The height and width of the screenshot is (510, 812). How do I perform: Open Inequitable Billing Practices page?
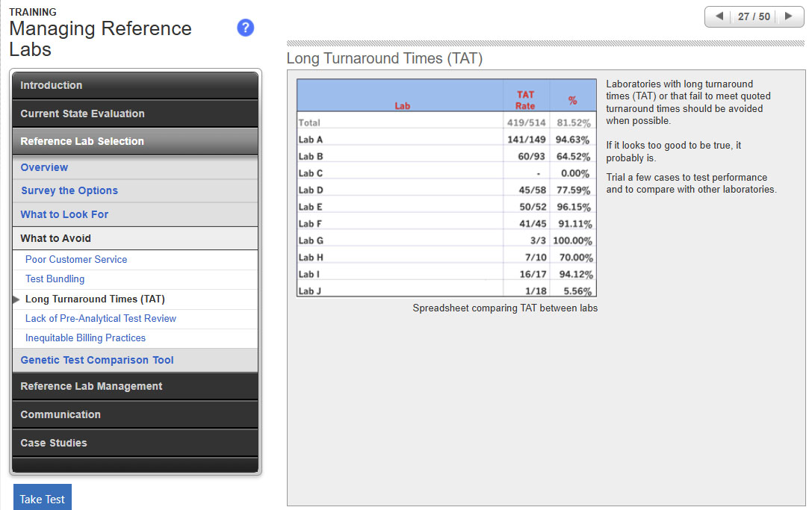coord(85,338)
